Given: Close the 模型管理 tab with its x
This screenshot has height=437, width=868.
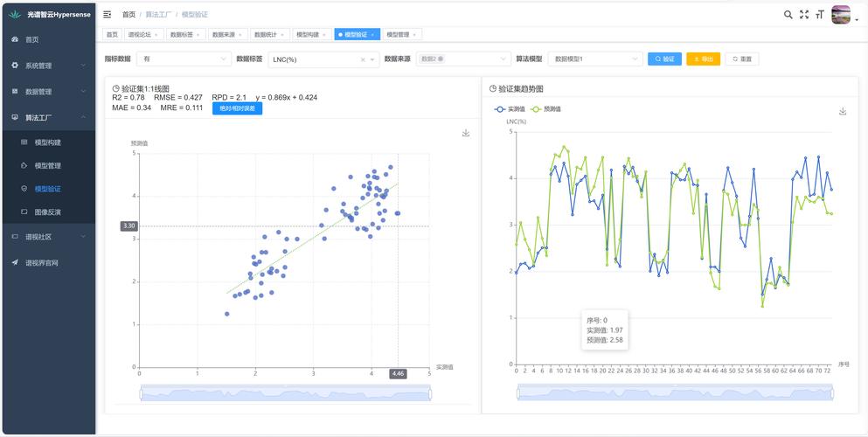Looking at the screenshot, I should 414,35.
